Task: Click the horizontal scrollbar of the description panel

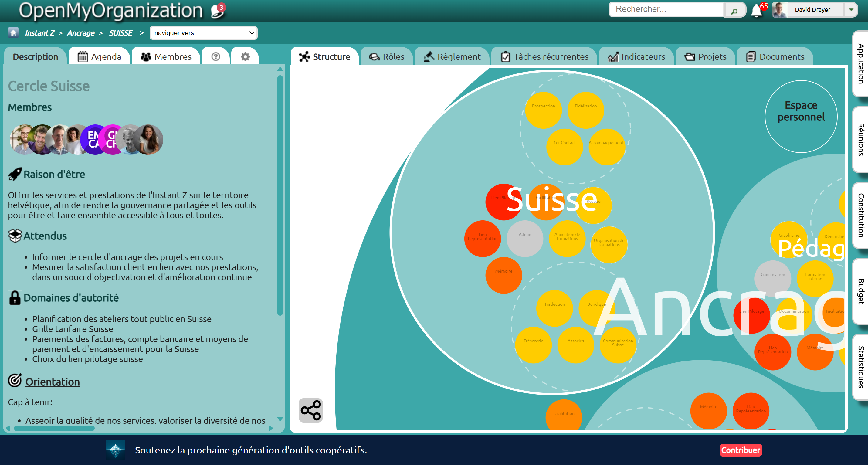Action: [x=54, y=428]
